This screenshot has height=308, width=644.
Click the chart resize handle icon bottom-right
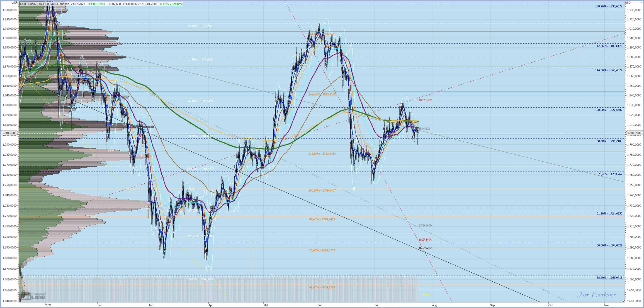(x=624, y=301)
